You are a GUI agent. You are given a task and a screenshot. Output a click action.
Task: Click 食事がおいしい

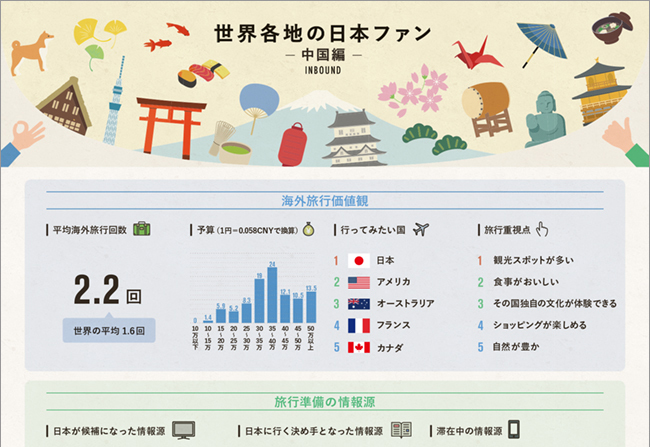pos(526,282)
